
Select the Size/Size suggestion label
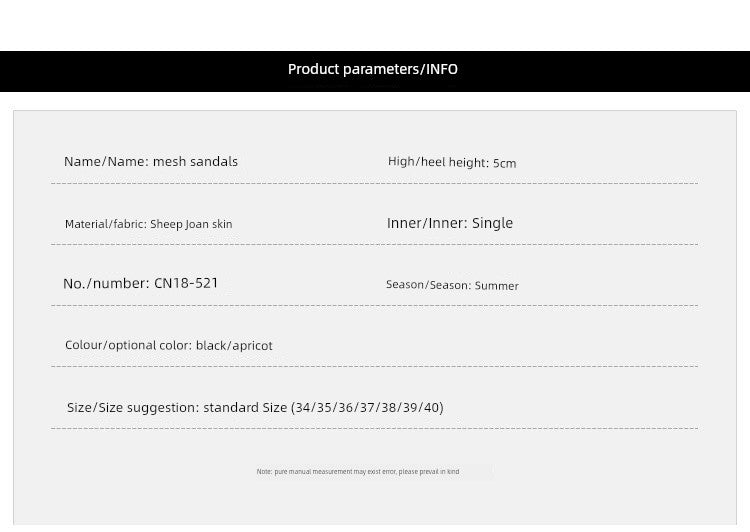point(133,408)
